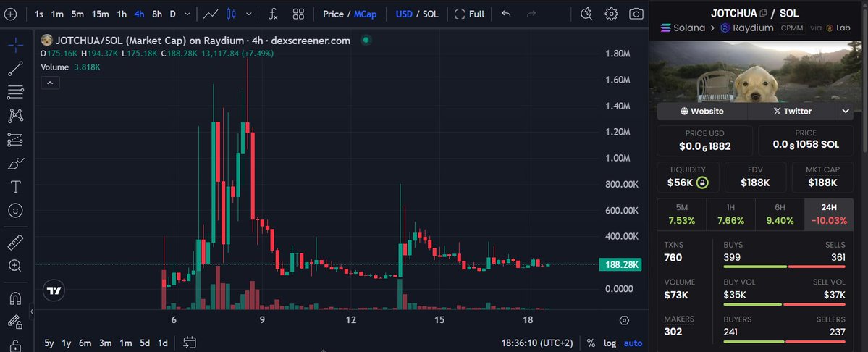Image resolution: width=868 pixels, height=352 pixels.
Task: Click the liquidity lock icon
Action: (702, 183)
